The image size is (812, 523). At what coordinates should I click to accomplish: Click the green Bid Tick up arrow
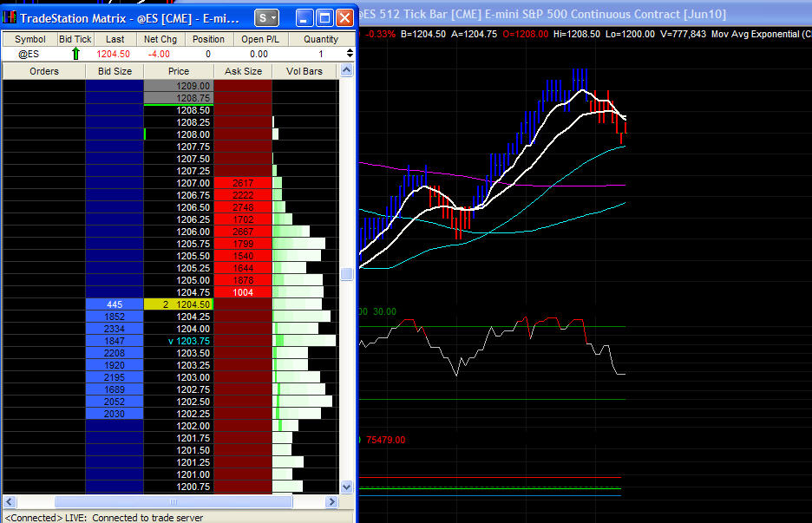[75, 53]
